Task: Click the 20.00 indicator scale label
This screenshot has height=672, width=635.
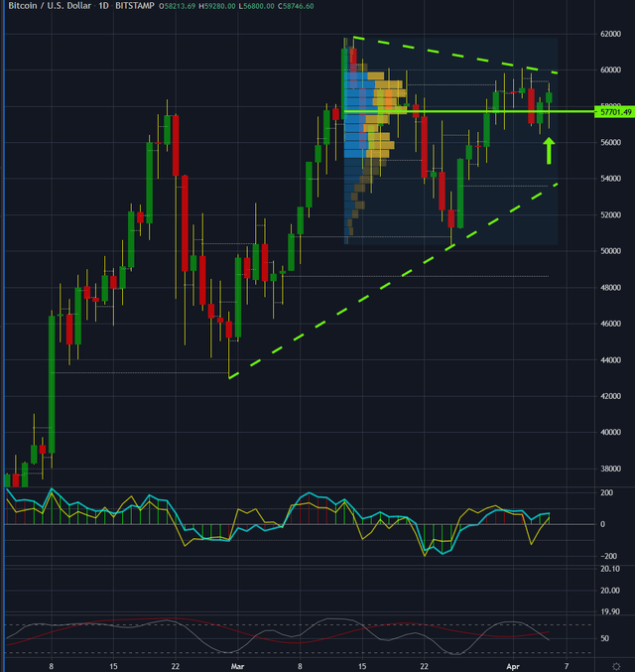Action: (610, 591)
